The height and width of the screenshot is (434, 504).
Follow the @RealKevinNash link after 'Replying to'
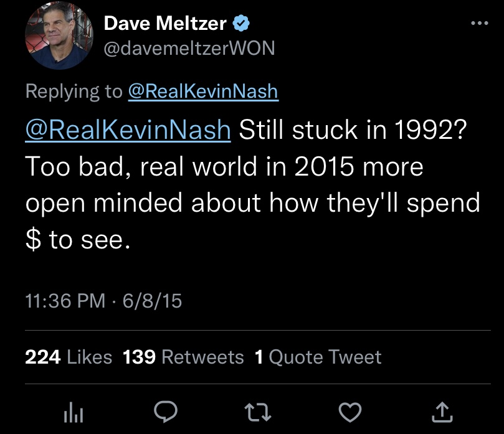(x=202, y=92)
